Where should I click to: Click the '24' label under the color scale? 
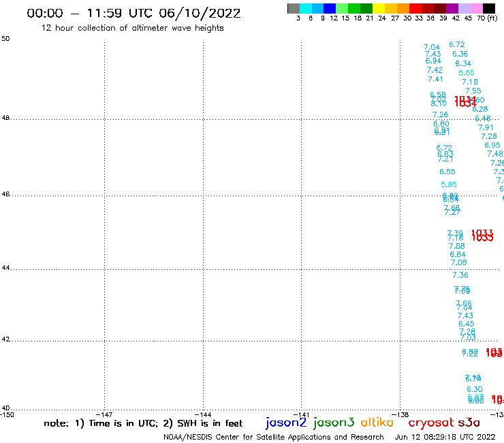[x=382, y=18]
